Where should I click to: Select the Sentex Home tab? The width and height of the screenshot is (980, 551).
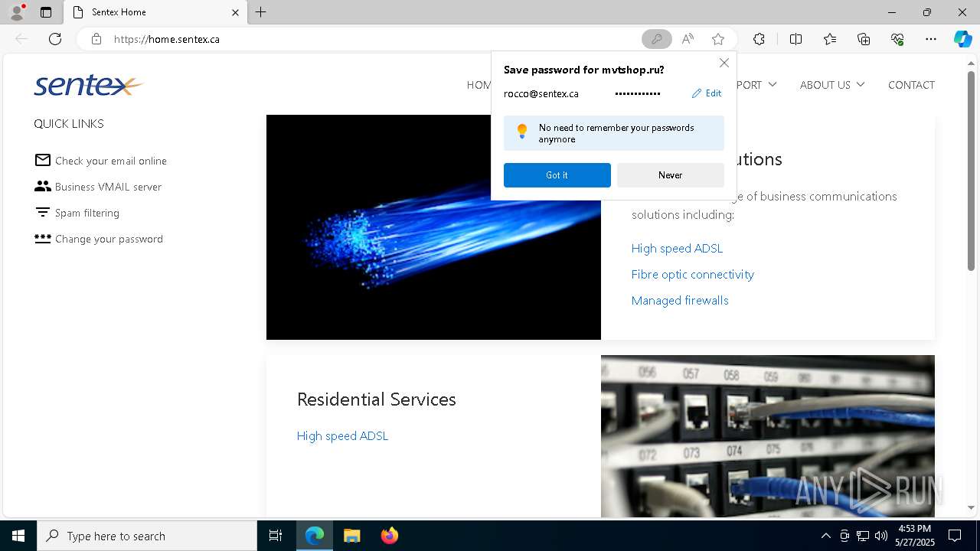(x=155, y=12)
